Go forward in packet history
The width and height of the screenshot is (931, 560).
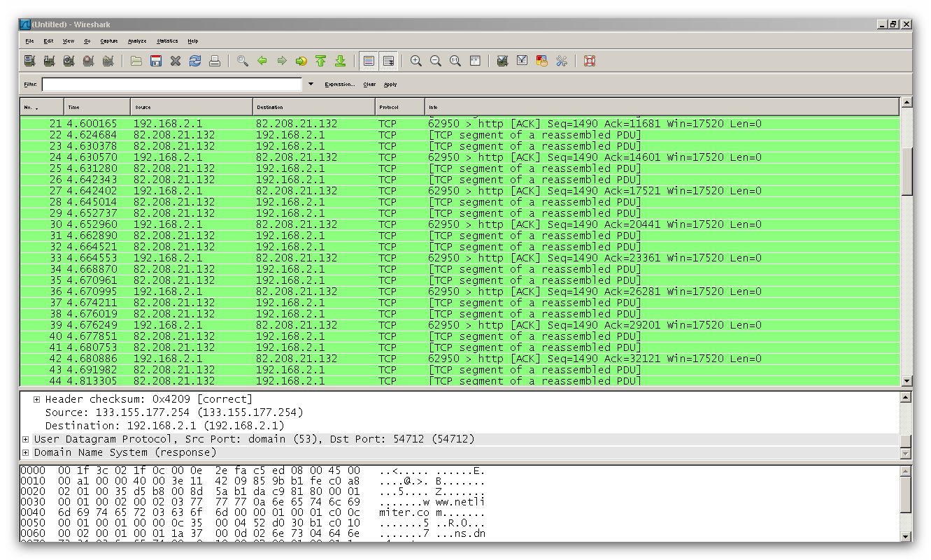pos(282,61)
